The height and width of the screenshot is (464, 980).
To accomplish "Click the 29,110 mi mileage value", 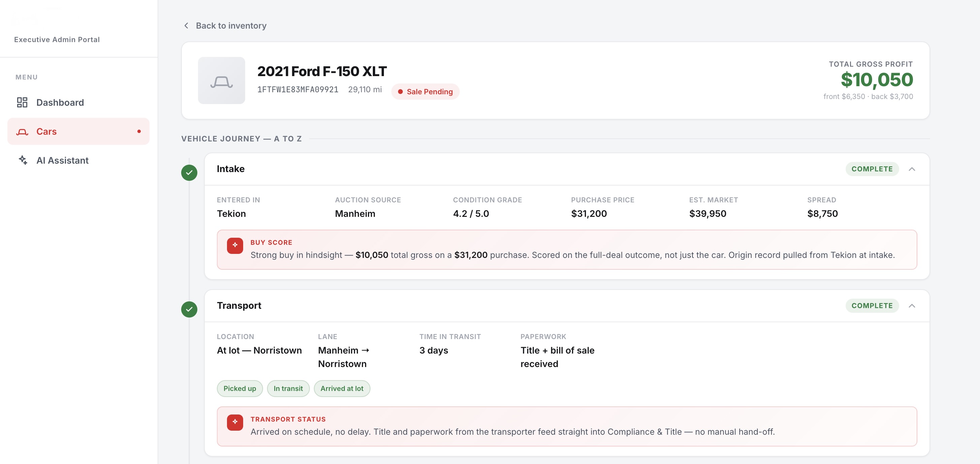I will [364, 89].
